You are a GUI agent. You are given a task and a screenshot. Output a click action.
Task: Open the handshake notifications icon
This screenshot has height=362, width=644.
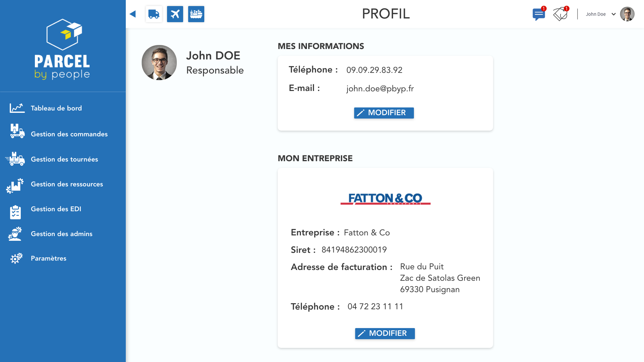coord(560,14)
